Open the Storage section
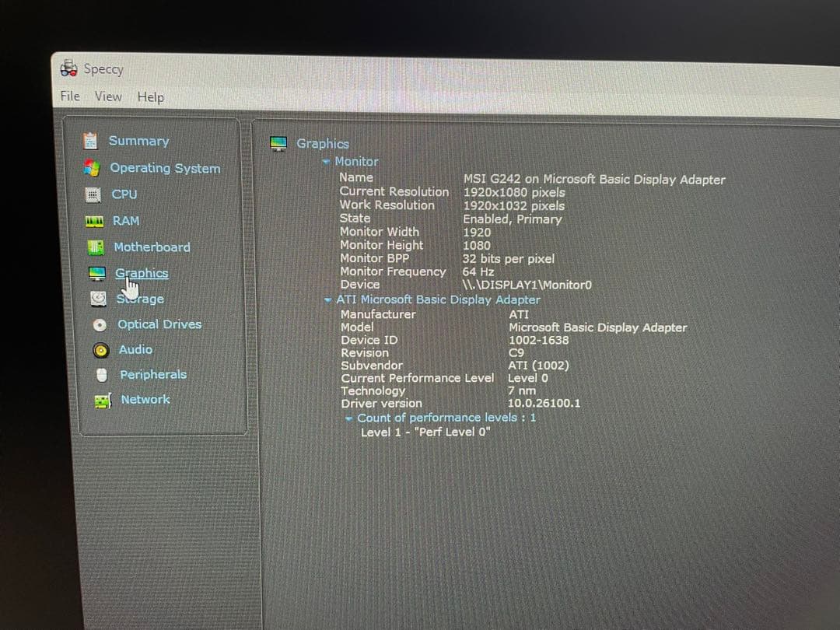The image size is (840, 630). click(x=99, y=299)
